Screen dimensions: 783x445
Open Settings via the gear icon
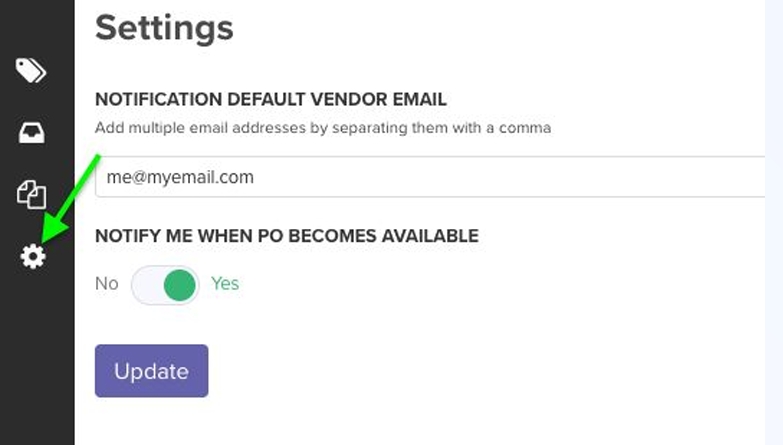pos(33,257)
